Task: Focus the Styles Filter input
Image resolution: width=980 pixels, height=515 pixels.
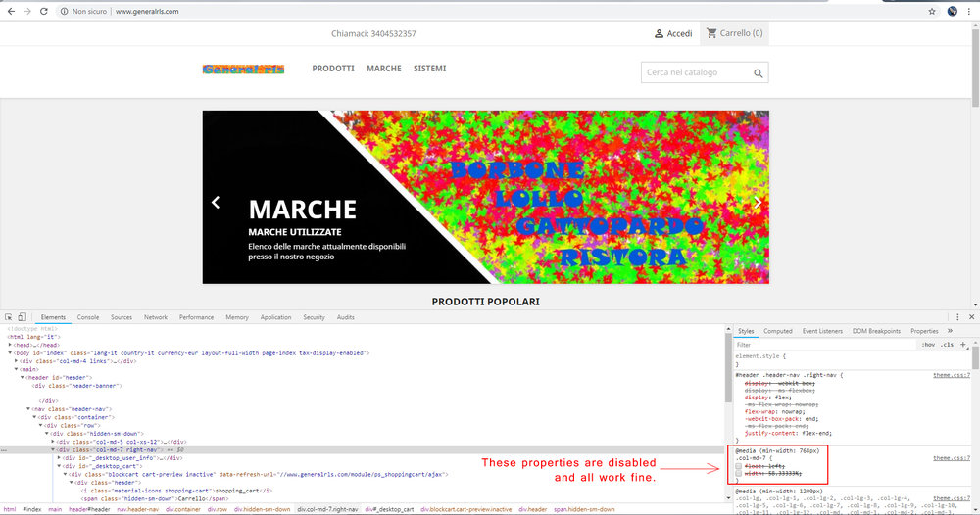Action: click(x=825, y=345)
